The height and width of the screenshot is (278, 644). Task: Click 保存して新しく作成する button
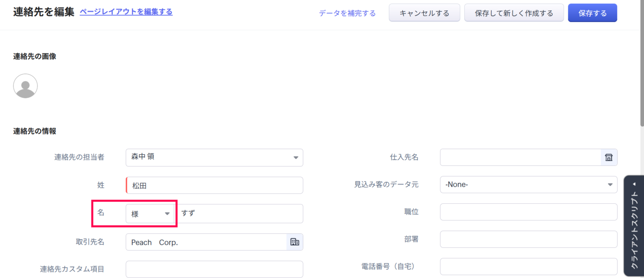514,13
